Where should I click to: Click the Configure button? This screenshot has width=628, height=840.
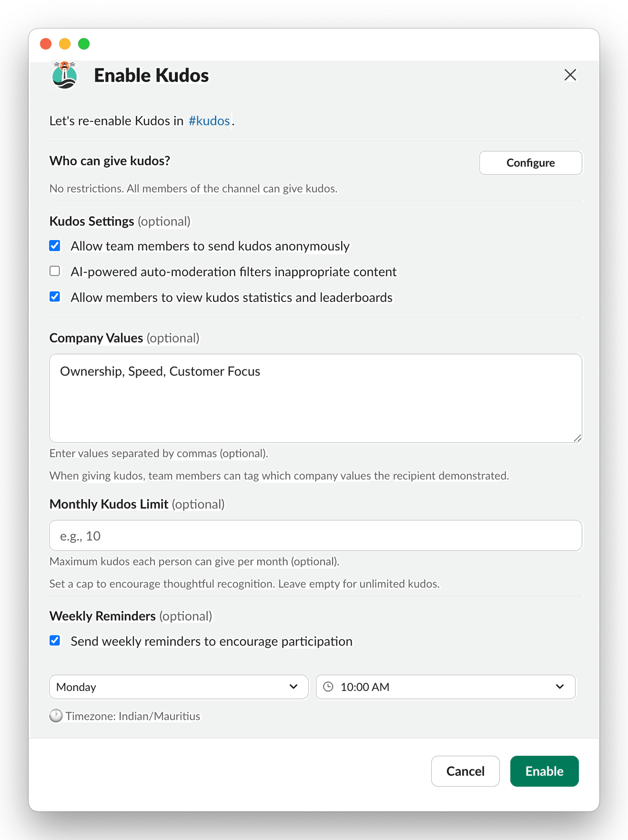pyautogui.click(x=531, y=163)
